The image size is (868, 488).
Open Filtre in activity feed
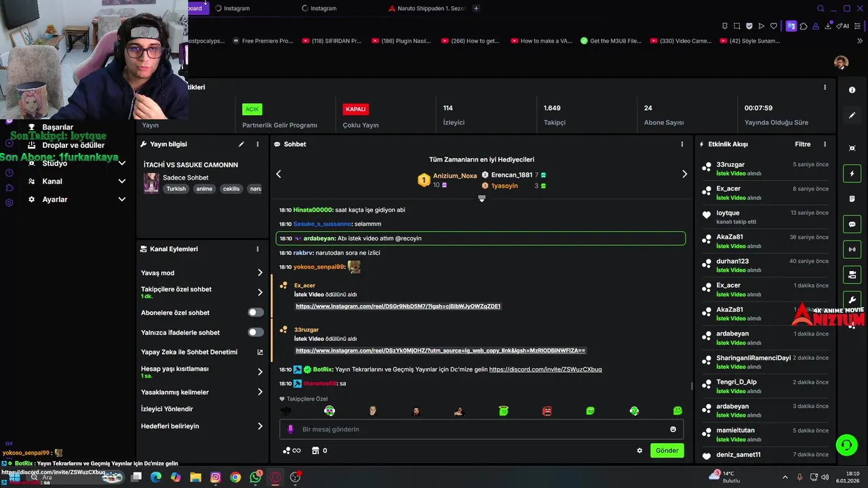tap(803, 144)
